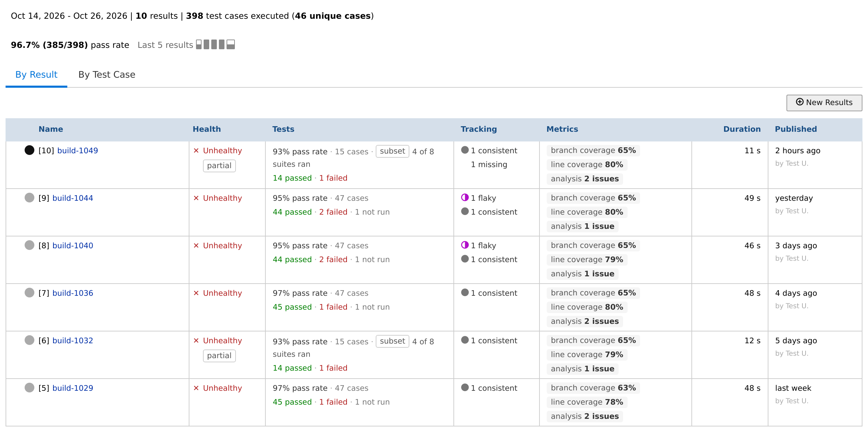This screenshot has width=868, height=432.
Task: Click the New Results button
Action: click(x=824, y=103)
